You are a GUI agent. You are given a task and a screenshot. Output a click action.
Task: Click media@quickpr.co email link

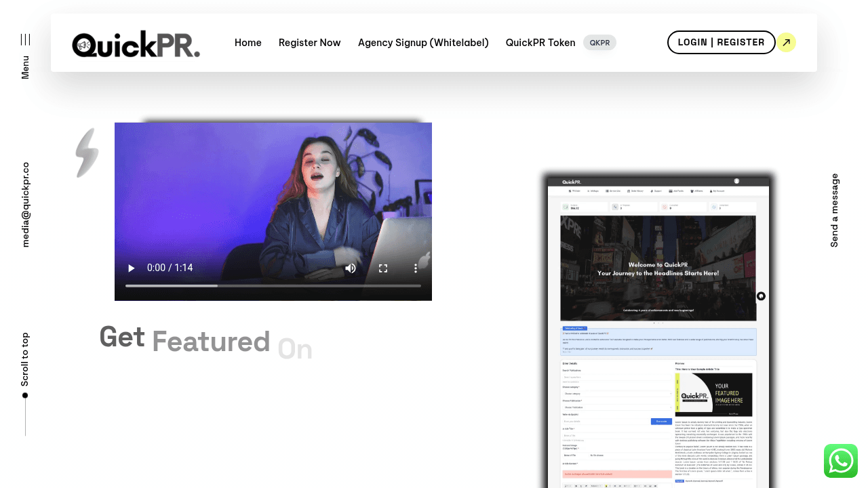coord(25,204)
